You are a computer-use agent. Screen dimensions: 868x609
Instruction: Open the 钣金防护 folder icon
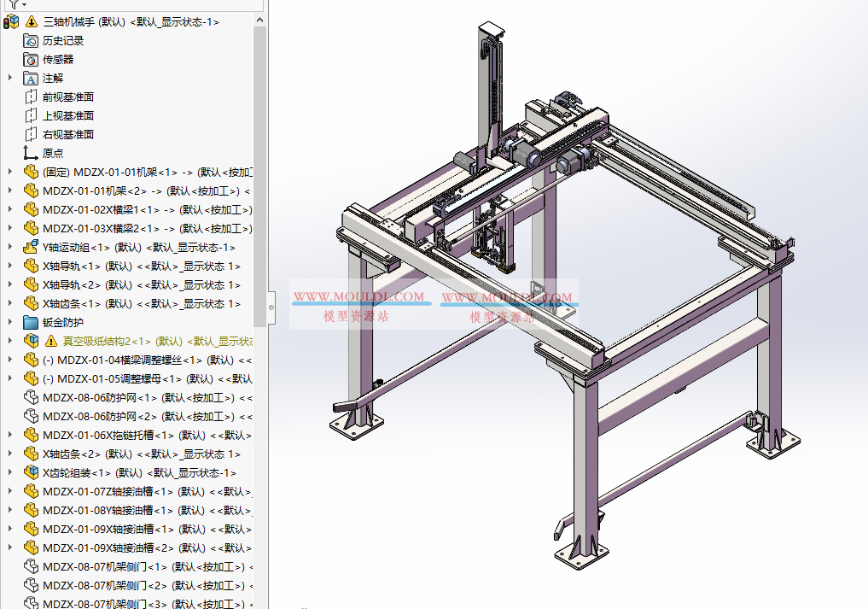click(x=28, y=322)
